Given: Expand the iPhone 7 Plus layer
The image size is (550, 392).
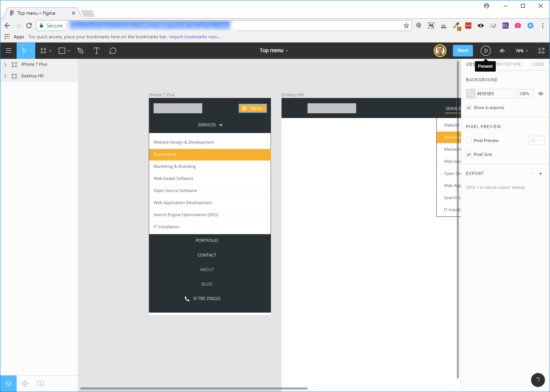Looking at the screenshot, I should pos(5,65).
